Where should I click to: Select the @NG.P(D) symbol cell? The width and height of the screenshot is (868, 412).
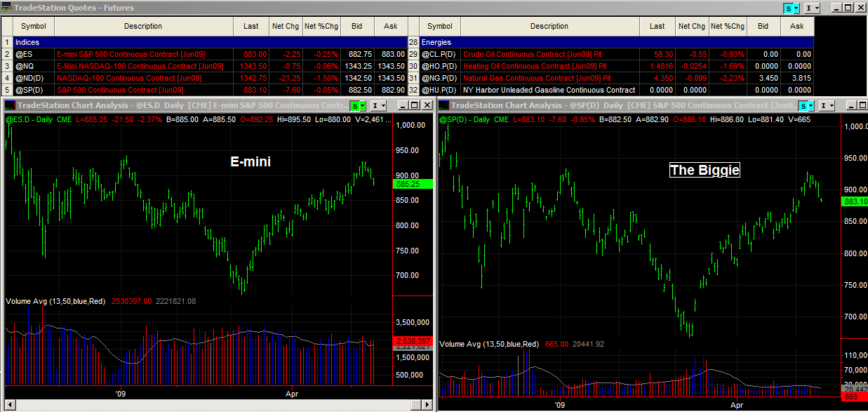(x=440, y=78)
